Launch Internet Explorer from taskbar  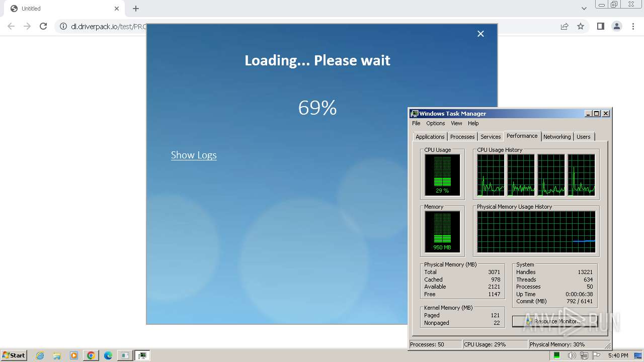click(x=40, y=355)
